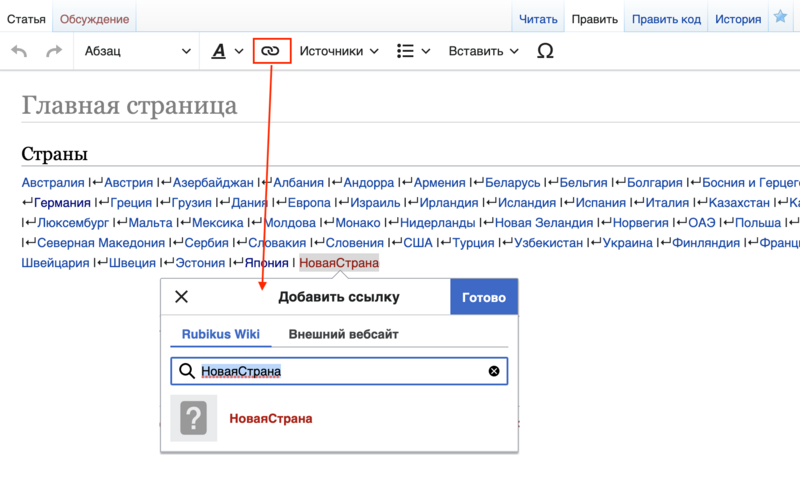Image resolution: width=800 pixels, height=504 pixels.
Task: Open the Мексика link
Action: 217,223
